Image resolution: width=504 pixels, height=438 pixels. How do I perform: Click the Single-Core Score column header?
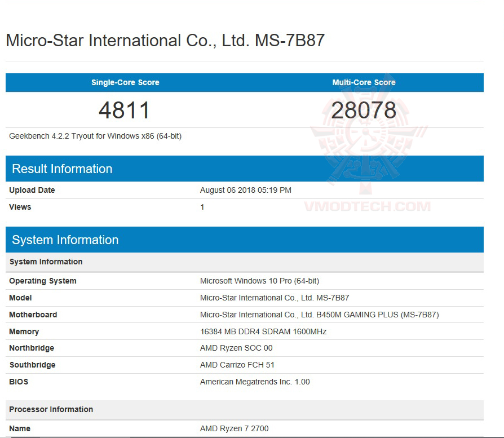point(125,82)
